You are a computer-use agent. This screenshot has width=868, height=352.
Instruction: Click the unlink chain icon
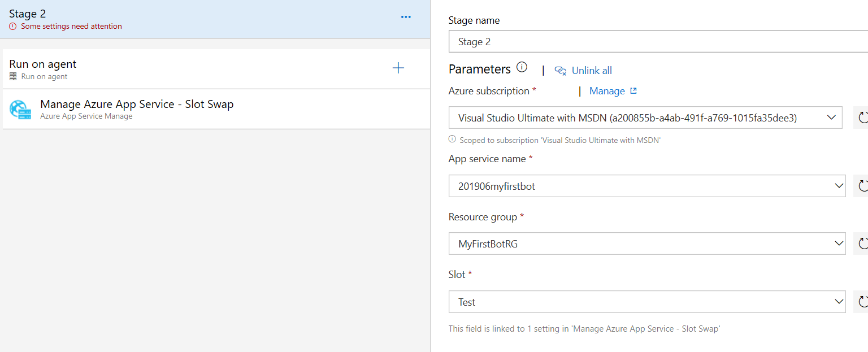click(x=560, y=71)
